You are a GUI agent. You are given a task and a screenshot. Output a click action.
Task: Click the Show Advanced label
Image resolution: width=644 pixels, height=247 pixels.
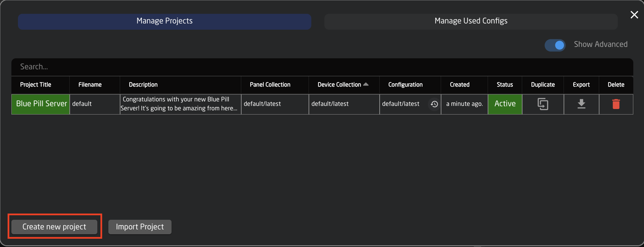click(601, 45)
